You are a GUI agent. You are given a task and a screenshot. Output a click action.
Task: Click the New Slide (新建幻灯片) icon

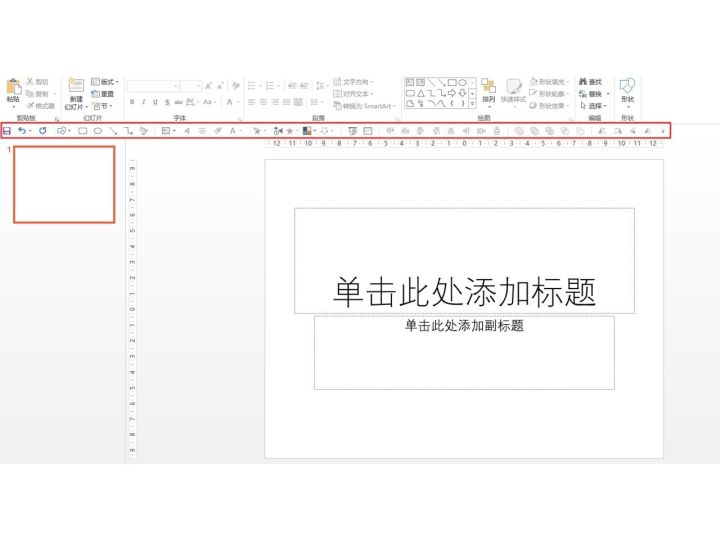(x=76, y=86)
